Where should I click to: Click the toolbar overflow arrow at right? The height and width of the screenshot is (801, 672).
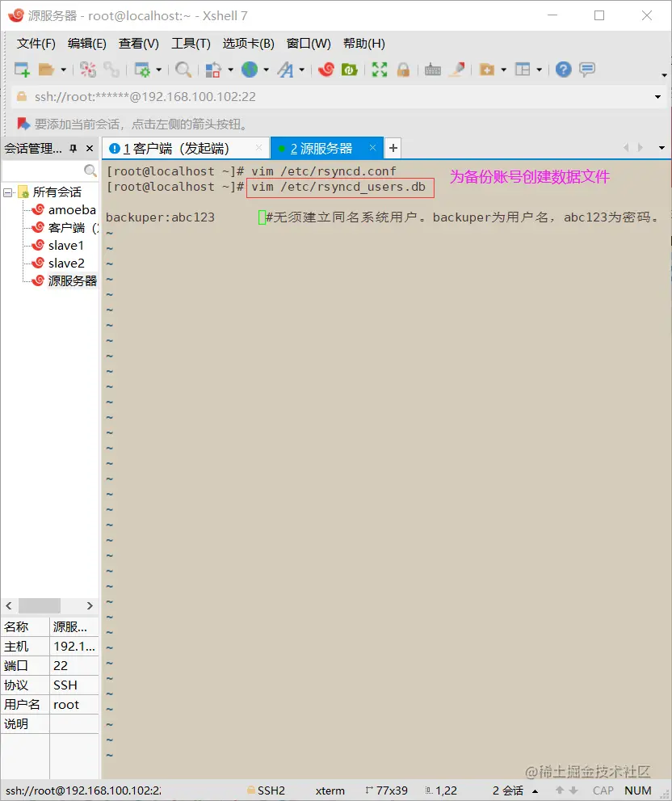[x=664, y=75]
